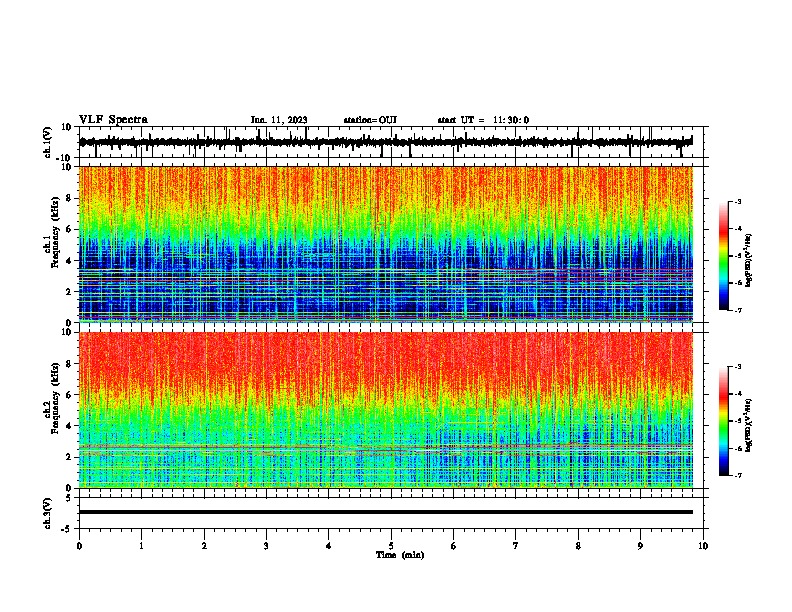Viewport: 792px width, 612px height.
Task: Click the "8" kHz tick on ch.1 spectrogram axis
Action: pyautogui.click(x=69, y=198)
